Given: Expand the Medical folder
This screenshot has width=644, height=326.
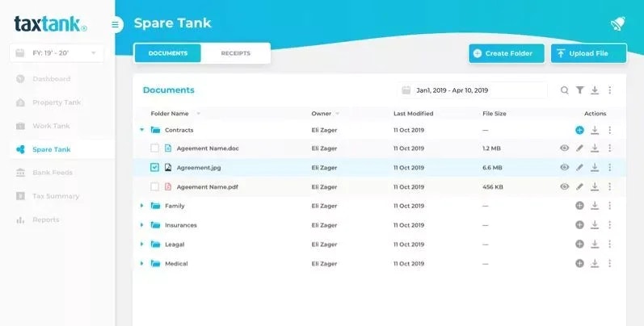Looking at the screenshot, I should coord(142,263).
